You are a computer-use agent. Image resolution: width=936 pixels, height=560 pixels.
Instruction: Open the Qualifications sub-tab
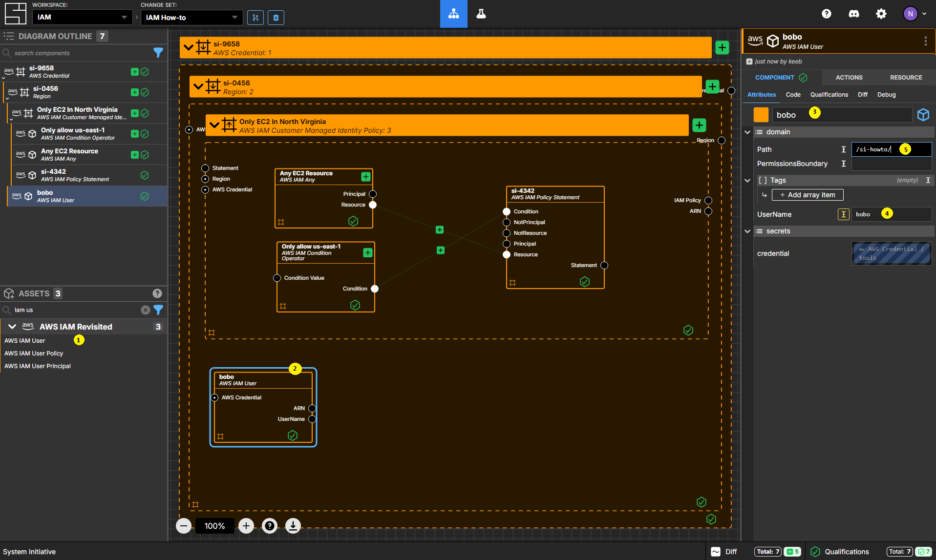pos(829,95)
